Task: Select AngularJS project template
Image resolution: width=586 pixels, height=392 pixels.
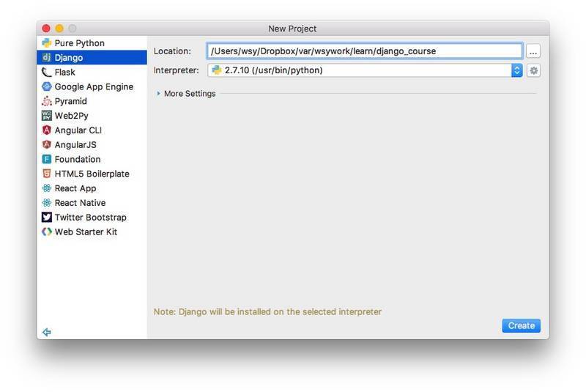Action: click(x=92, y=144)
